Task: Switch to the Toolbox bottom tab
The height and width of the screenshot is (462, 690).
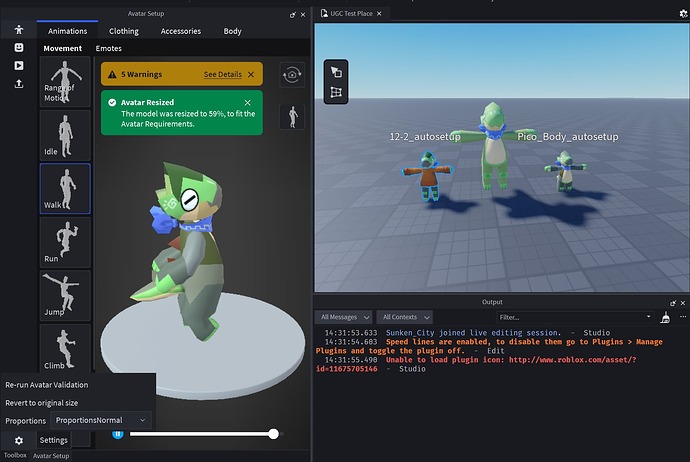Action: point(15,456)
